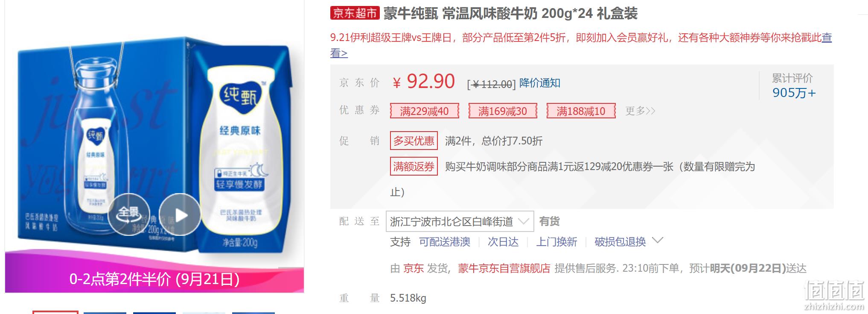Open the 降价通知 price alert link
This screenshot has height=314, width=868.
(x=540, y=83)
